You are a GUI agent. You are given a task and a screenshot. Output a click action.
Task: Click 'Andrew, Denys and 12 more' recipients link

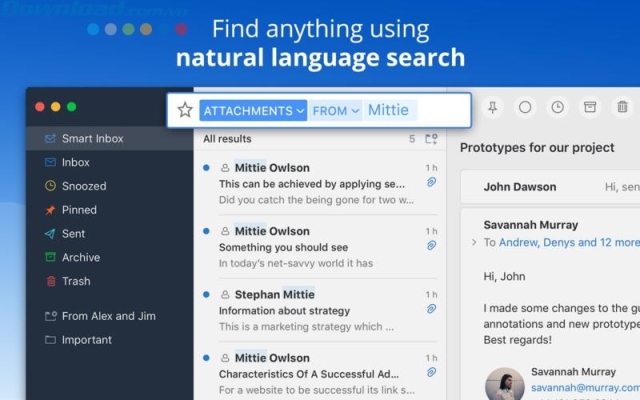point(569,242)
